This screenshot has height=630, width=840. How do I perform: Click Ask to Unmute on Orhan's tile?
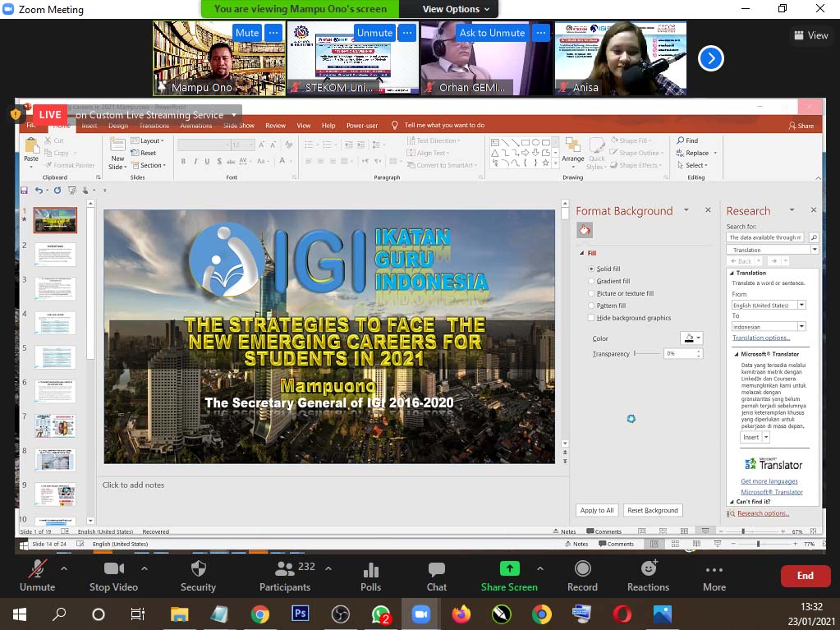(493, 33)
